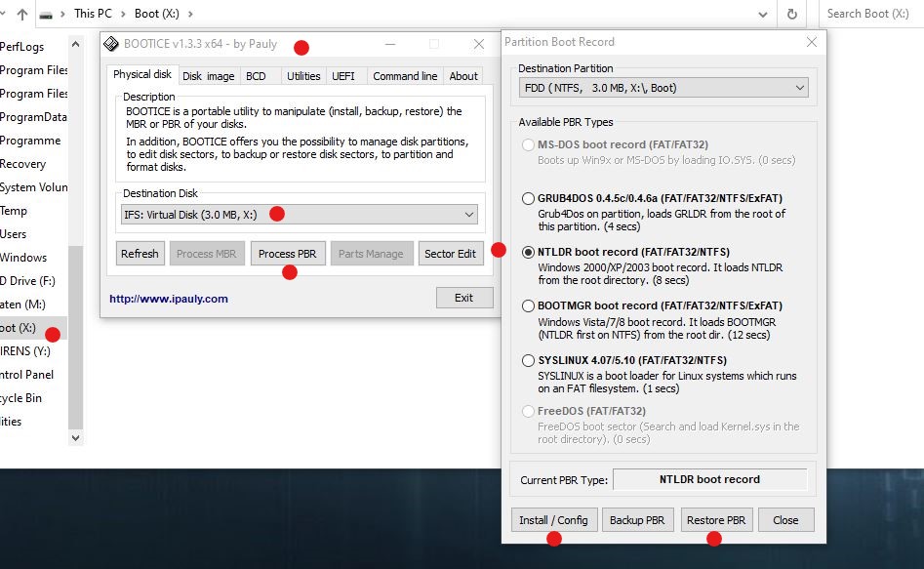Switch to the UEFI tab
Screen dimensions: 924x569
[x=343, y=76]
